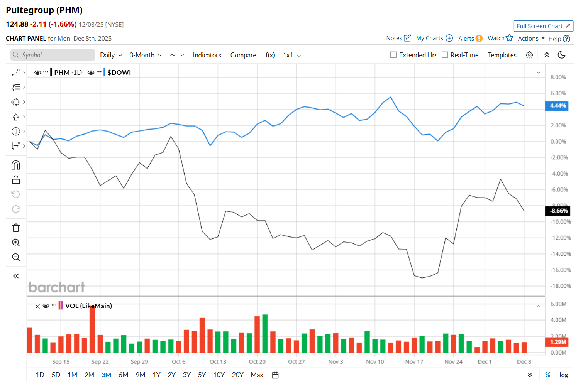The image size is (588, 390).
Task: Open the calendar date range picker
Action: (275, 375)
